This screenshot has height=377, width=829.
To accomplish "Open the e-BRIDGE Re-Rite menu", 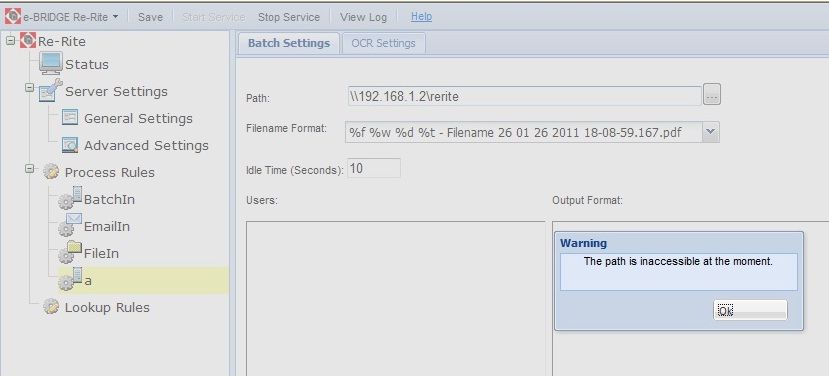I will (x=62, y=17).
